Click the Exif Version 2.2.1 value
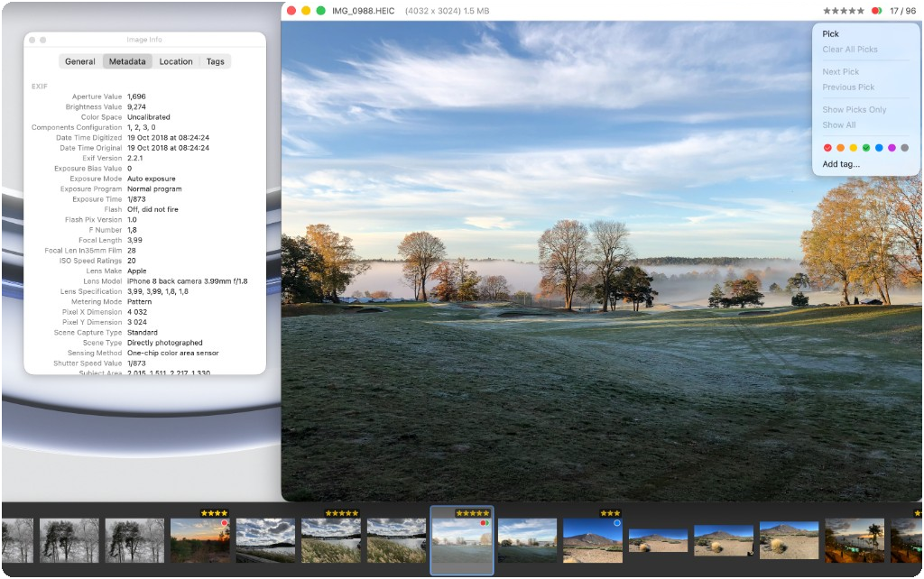The height and width of the screenshot is (579, 924). pyautogui.click(x=135, y=158)
